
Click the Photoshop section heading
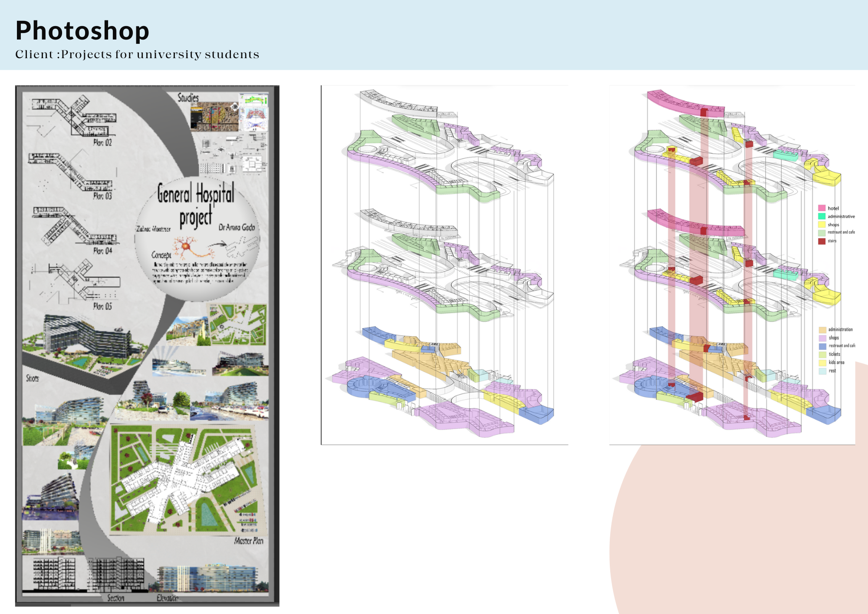82,30
